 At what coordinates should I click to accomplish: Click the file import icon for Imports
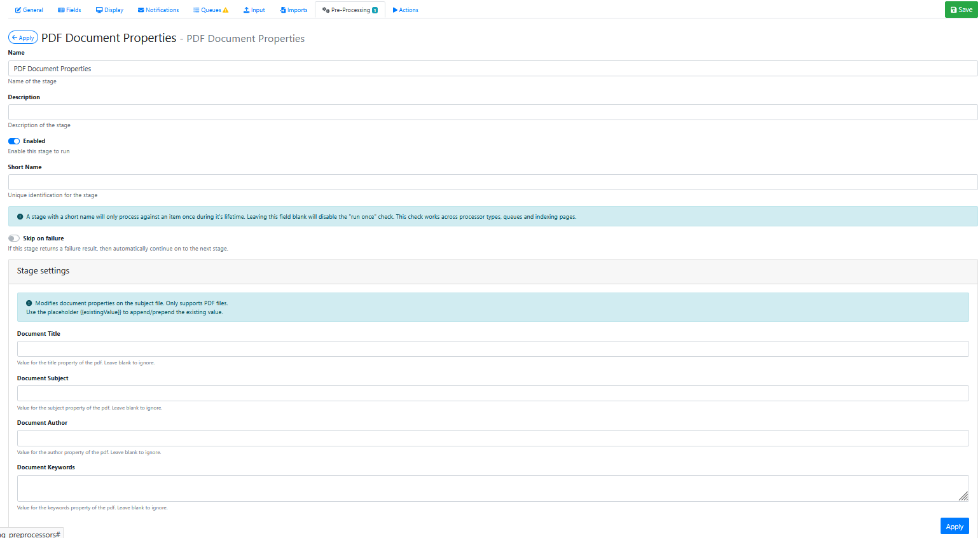(x=283, y=10)
